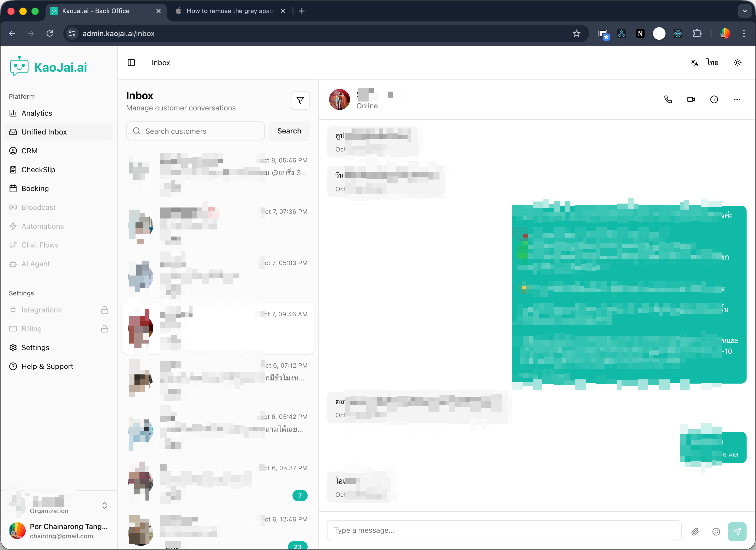Open the emoji picker icon
The image size is (756, 550).
tap(716, 531)
